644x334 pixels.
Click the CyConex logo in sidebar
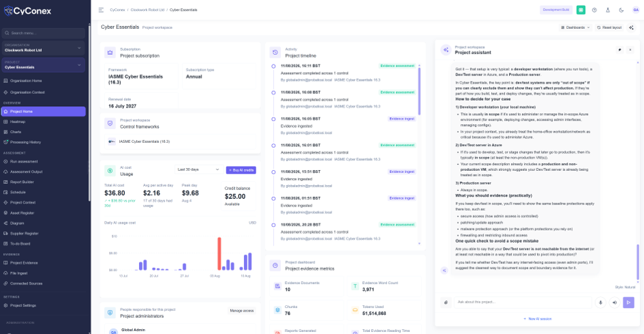pyautogui.click(x=27, y=11)
